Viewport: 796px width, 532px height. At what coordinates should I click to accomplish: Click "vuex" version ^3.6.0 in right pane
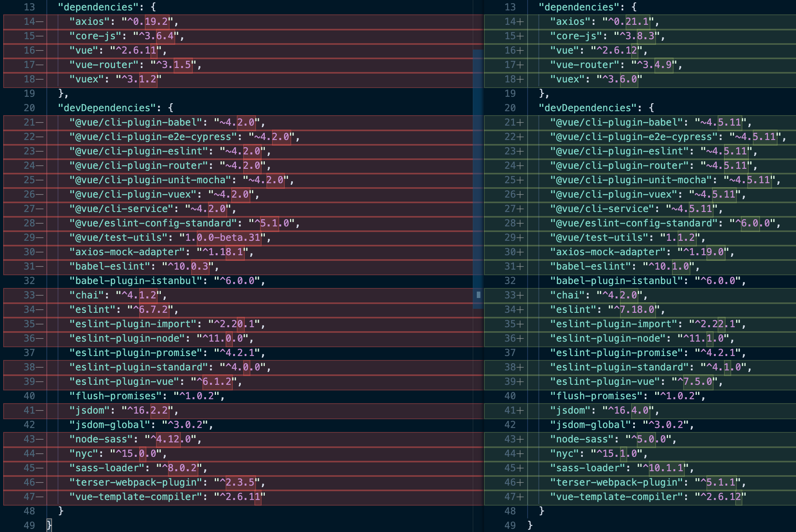[619, 79]
